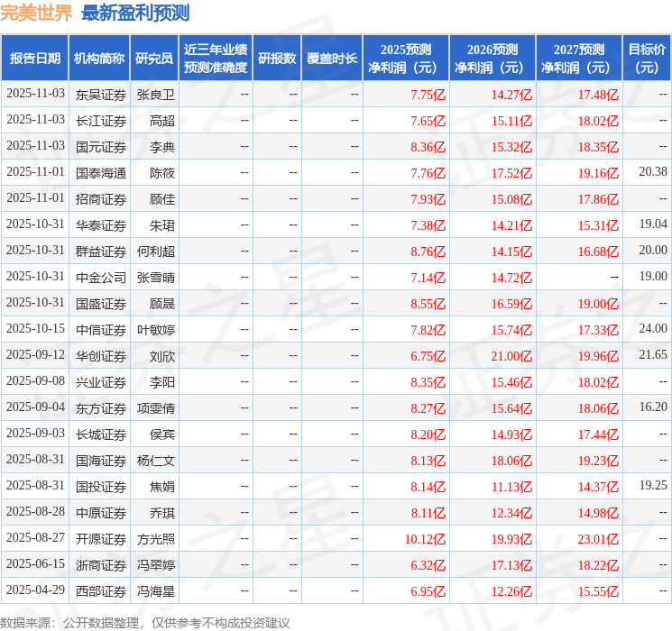Select 中金公司 institution cell
This screenshot has width=672, height=631.
click(101, 278)
